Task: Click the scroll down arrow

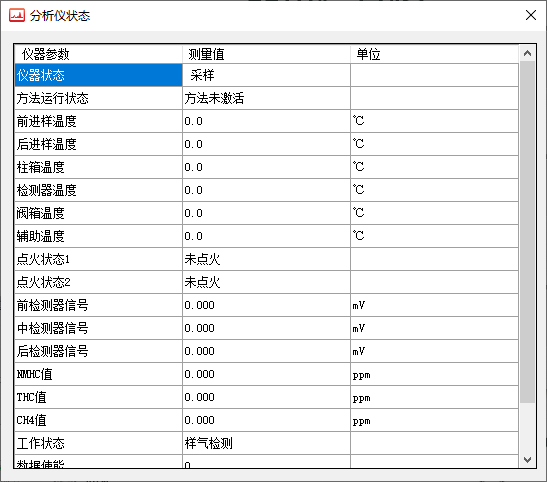Action: 527,460
